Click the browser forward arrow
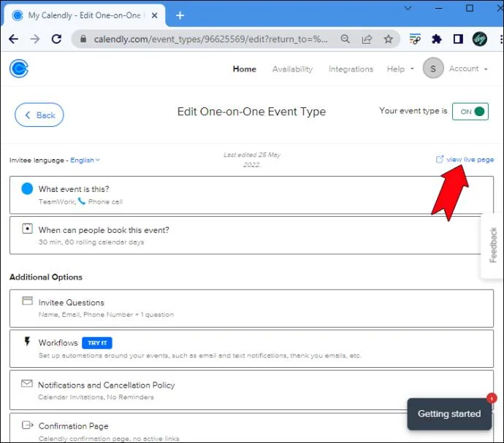The width and height of the screenshot is (504, 443). pos(35,39)
